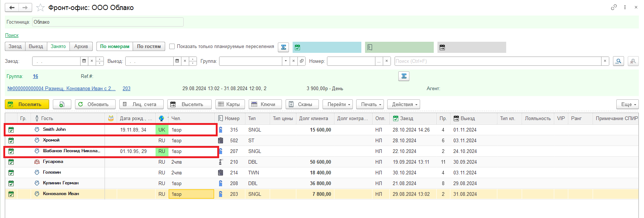Image resolution: width=644 pixels, height=218 pixels.
Task: Open the Размещ. Коновалов Иван document link
Action: [x=61, y=88]
